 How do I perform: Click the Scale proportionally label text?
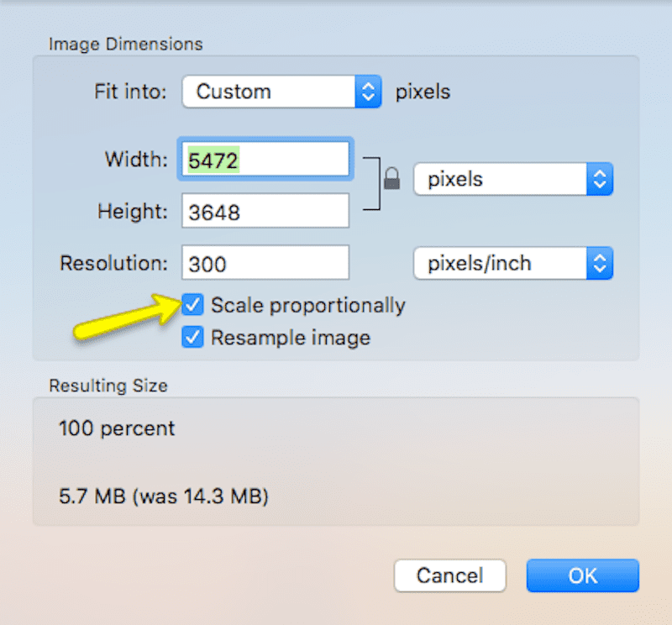tap(307, 306)
